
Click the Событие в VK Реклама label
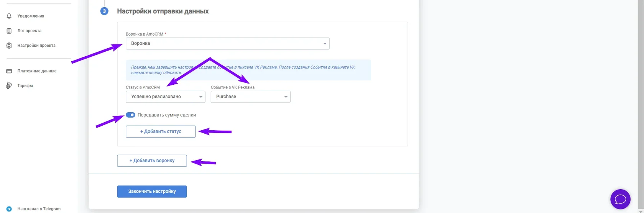click(x=233, y=87)
